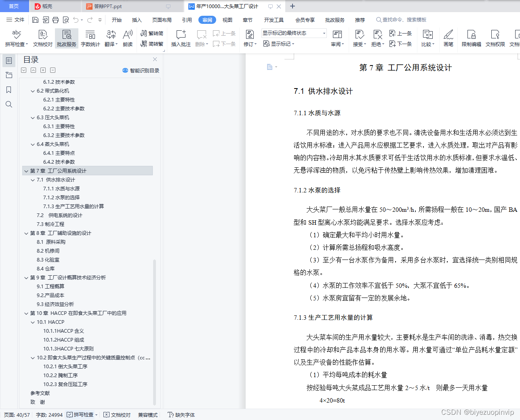Jump to 9.2.产品成本 in outline
The image size is (520, 420).
(51, 295)
